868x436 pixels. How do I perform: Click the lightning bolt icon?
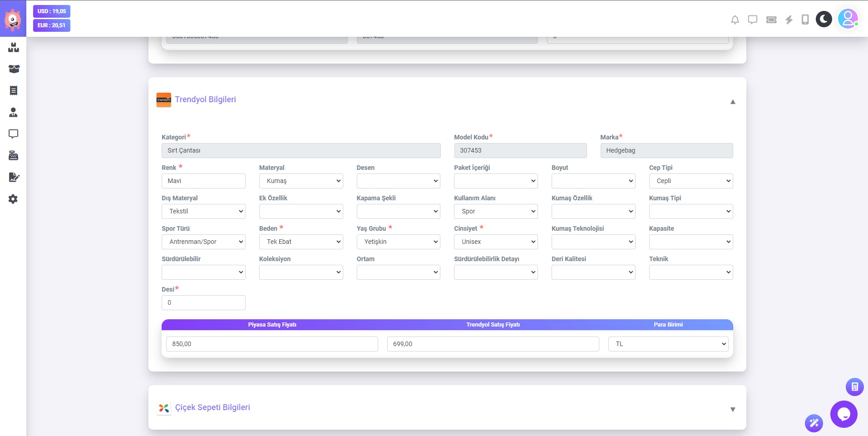789,20
